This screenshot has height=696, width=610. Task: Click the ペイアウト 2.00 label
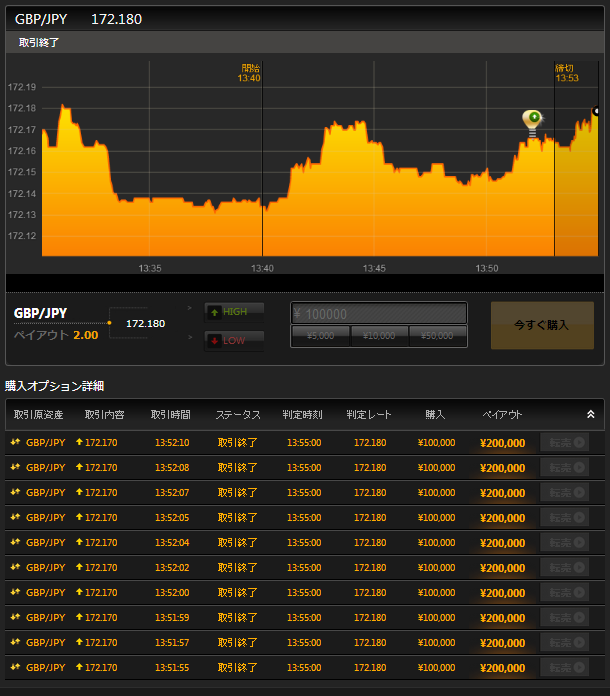tap(56, 335)
